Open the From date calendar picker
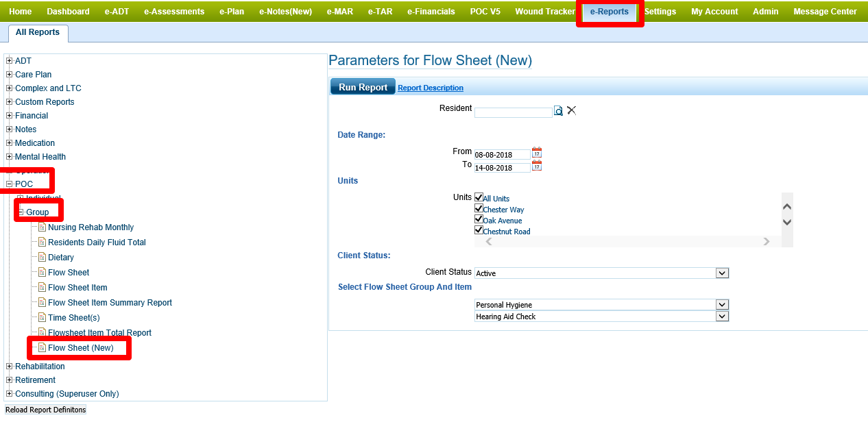This screenshot has width=868, height=422. (537, 153)
